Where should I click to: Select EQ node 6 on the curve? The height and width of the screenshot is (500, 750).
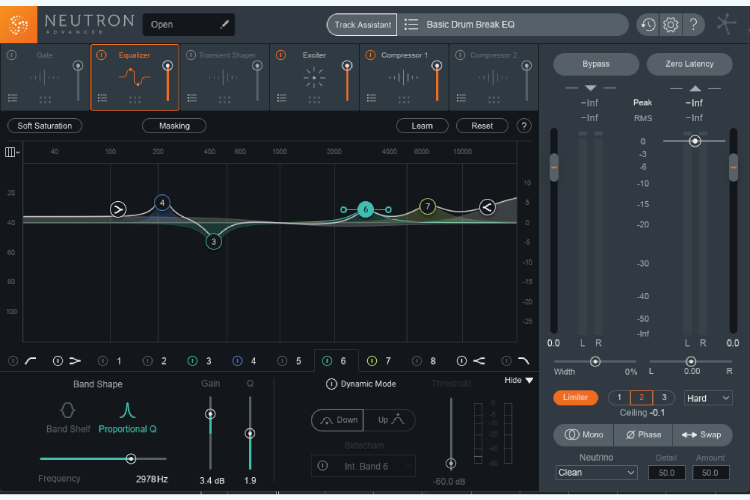365,209
